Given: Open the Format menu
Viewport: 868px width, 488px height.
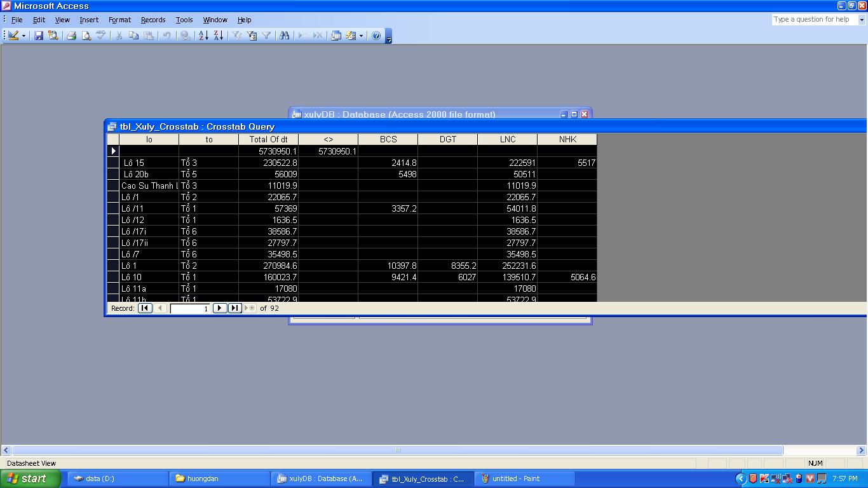Looking at the screenshot, I should click(119, 20).
